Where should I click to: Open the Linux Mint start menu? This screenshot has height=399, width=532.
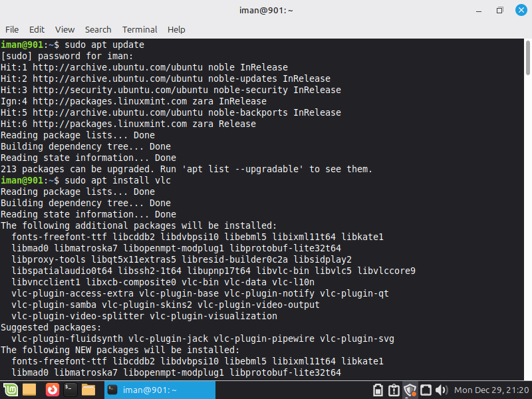tap(11, 390)
